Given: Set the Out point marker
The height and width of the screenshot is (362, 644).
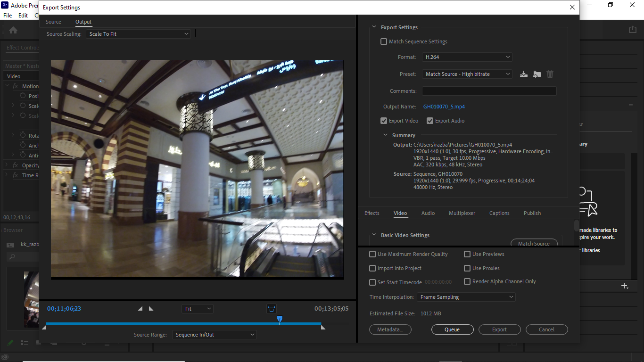Looking at the screenshot, I should pyautogui.click(x=150, y=308).
